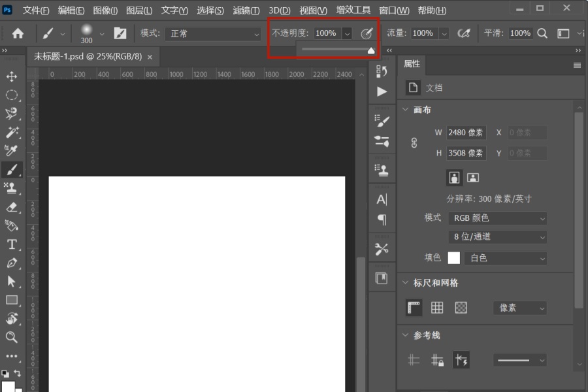
Task: Click the opacity slider handle
Action: click(x=371, y=51)
